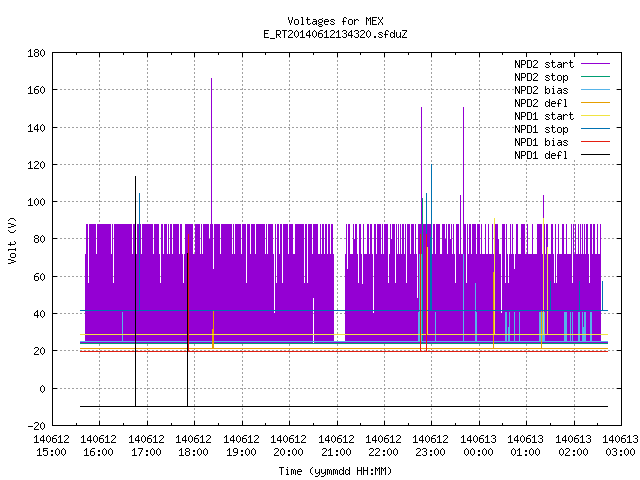640x480 pixels.
Task: Click the 'NPD1 stop' legend label
Action: [x=541, y=129]
